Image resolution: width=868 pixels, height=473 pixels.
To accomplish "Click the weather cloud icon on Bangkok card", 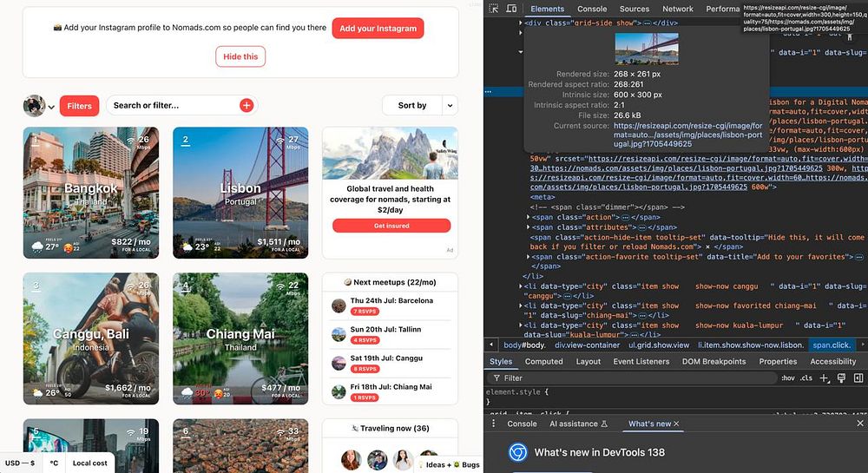I will pos(37,246).
